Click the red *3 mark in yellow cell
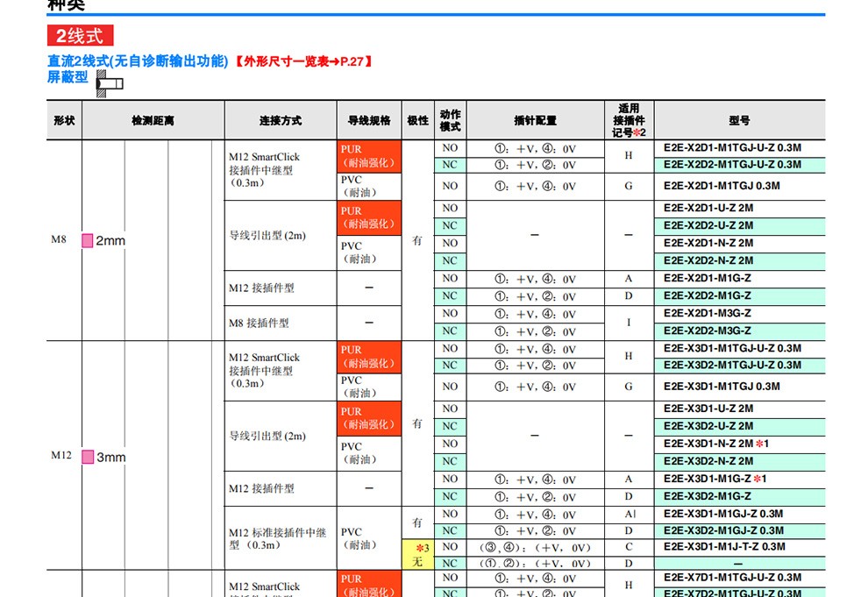Screen dimensions: 868x597 point(418,547)
